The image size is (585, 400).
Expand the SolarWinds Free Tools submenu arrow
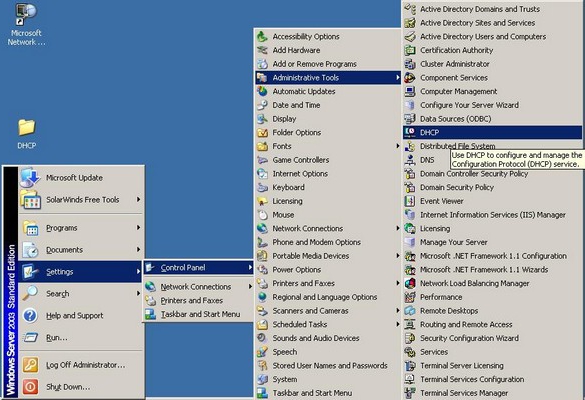[138, 200]
